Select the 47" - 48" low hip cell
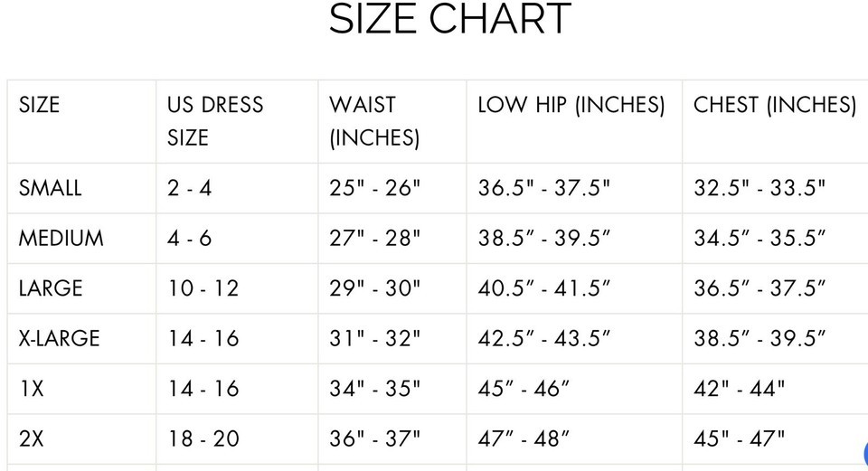The image size is (868, 471). (x=524, y=439)
